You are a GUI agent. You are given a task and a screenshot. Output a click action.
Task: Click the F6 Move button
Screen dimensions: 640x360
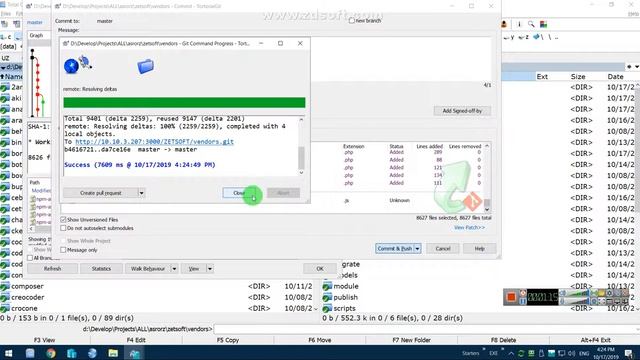click(x=320, y=340)
